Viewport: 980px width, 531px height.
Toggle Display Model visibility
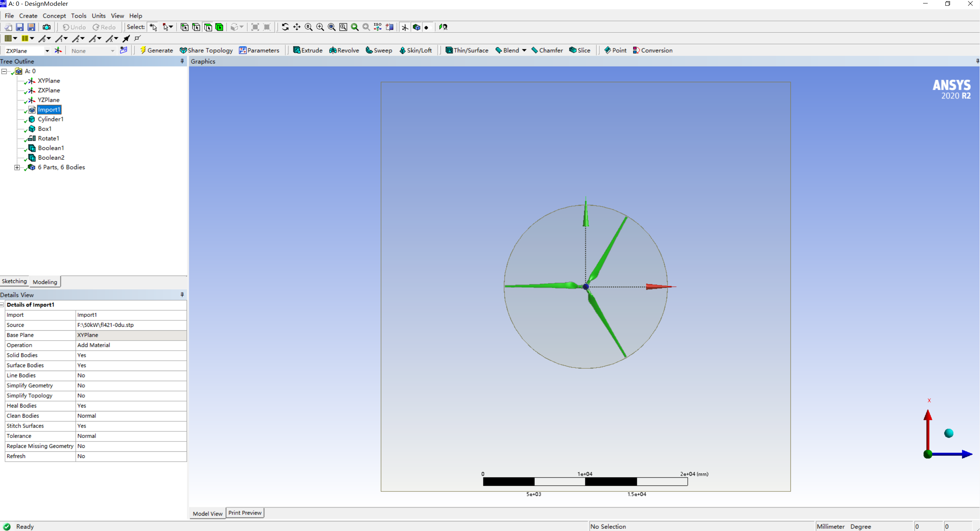click(x=417, y=27)
